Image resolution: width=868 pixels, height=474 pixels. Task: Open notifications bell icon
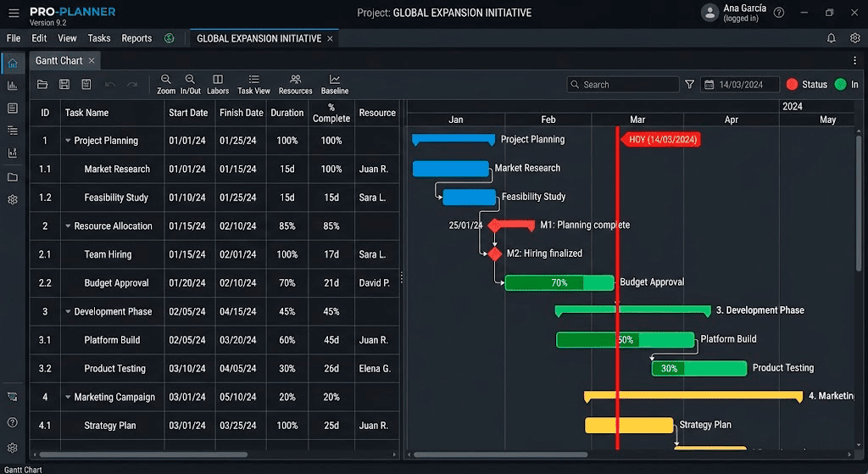(831, 38)
